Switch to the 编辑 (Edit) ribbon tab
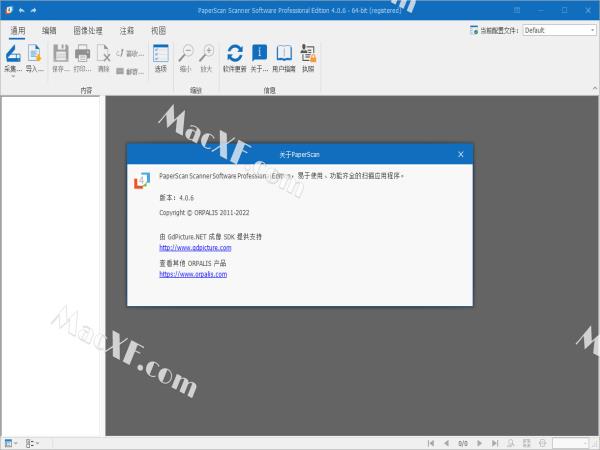The width and height of the screenshot is (600, 450). pos(49,31)
